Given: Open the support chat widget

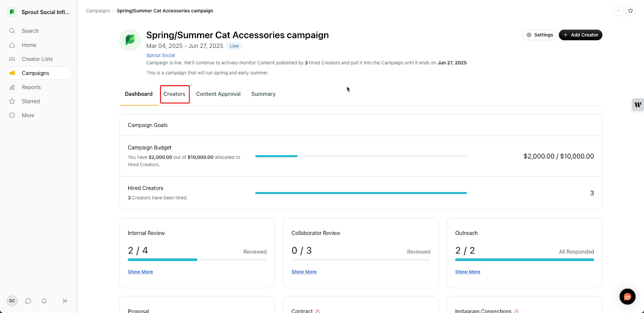Looking at the screenshot, I should pos(627,297).
